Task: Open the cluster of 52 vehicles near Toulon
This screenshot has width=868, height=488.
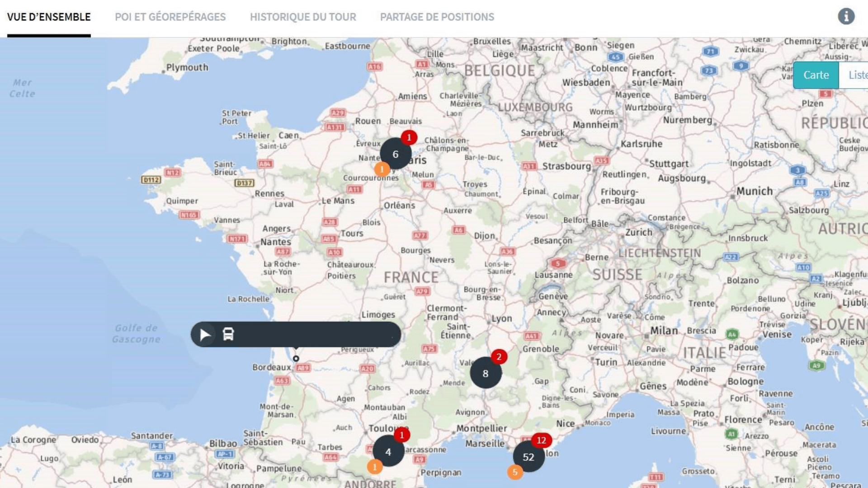Action: tap(528, 457)
